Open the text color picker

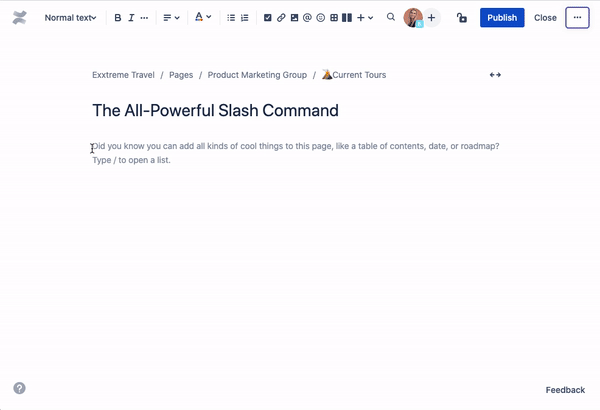[x=203, y=17]
